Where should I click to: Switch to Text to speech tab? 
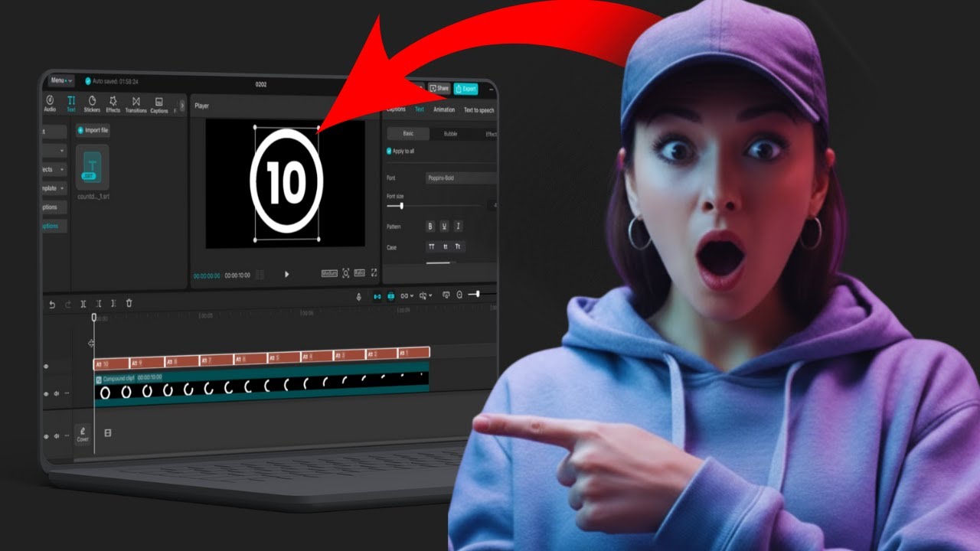pyautogui.click(x=479, y=110)
